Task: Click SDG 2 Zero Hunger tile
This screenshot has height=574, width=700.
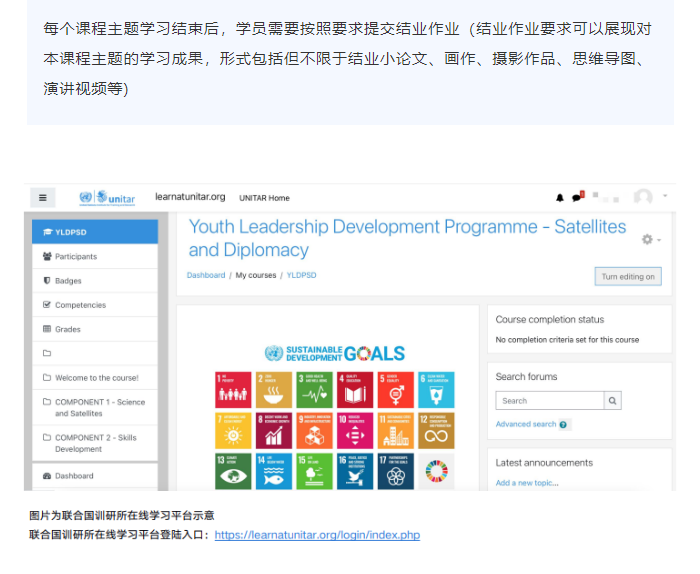Action: coord(274,390)
